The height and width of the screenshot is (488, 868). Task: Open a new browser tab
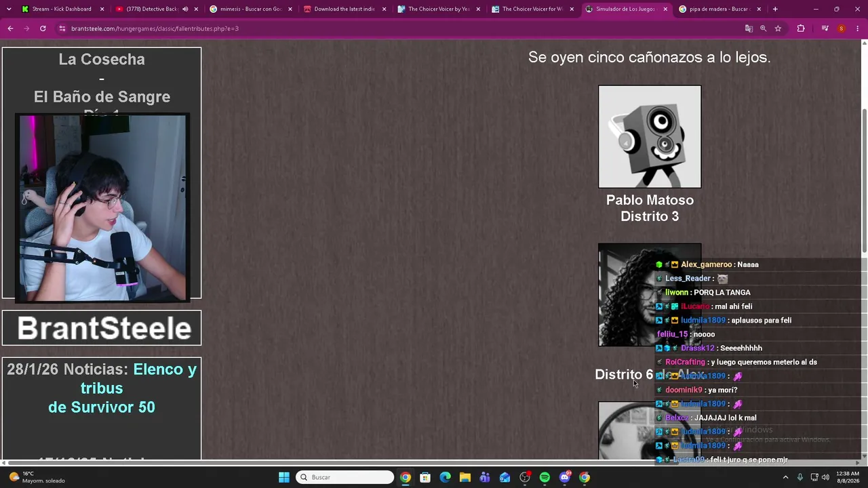[x=775, y=9]
